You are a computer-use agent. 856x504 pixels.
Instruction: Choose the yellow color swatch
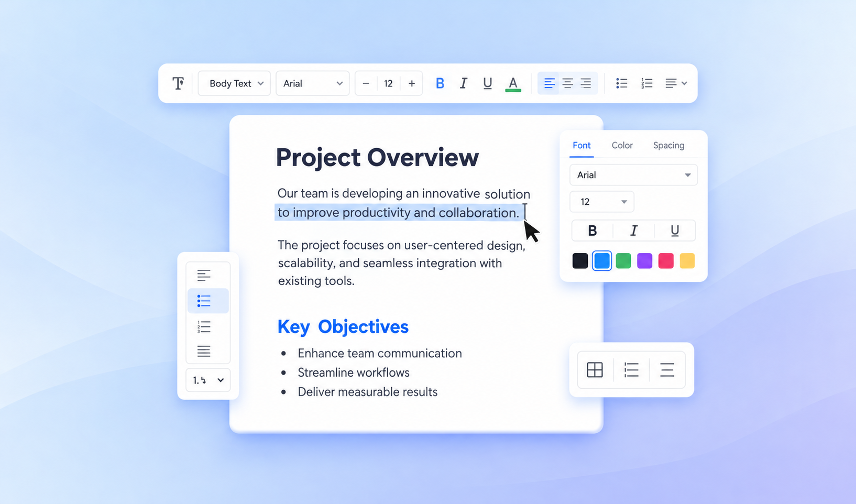[x=687, y=260]
